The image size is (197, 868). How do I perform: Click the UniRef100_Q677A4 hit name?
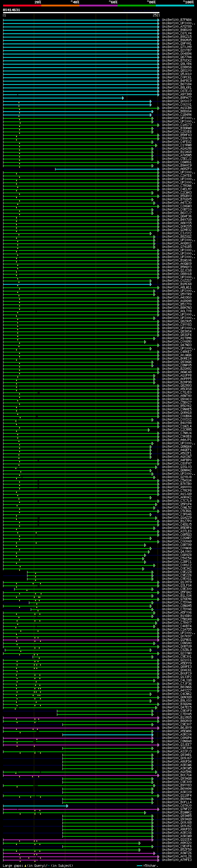point(177,57)
